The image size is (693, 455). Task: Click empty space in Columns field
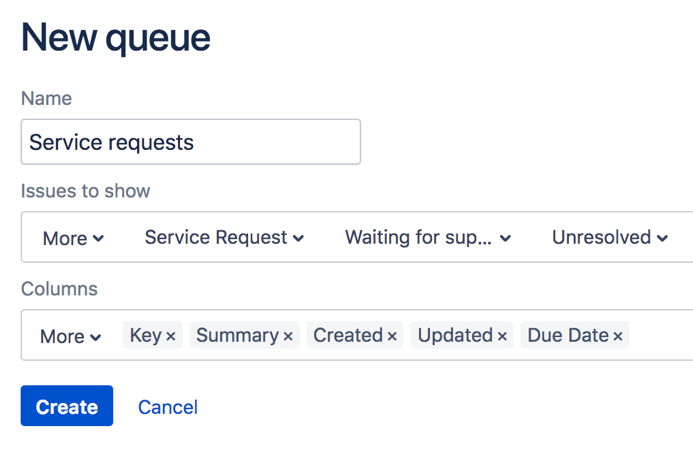pyautogui.click(x=660, y=336)
